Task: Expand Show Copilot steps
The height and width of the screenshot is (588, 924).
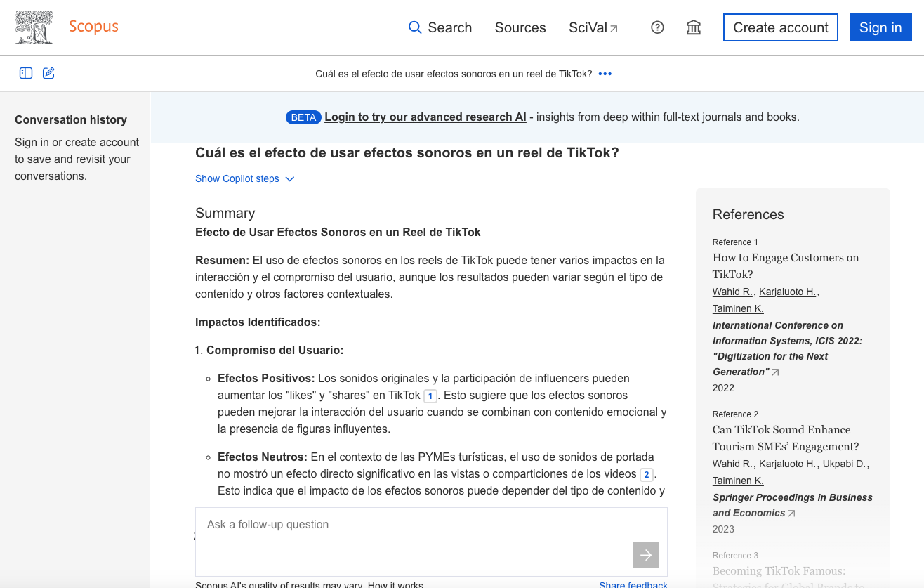Action: point(244,178)
